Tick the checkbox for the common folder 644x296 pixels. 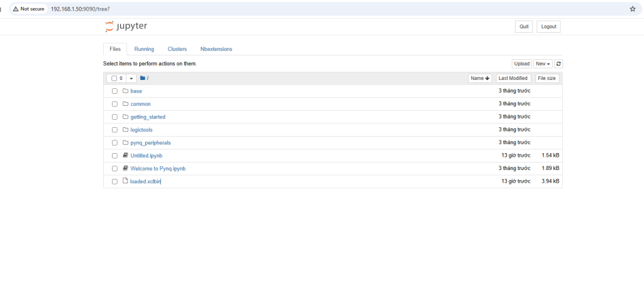pos(114,104)
